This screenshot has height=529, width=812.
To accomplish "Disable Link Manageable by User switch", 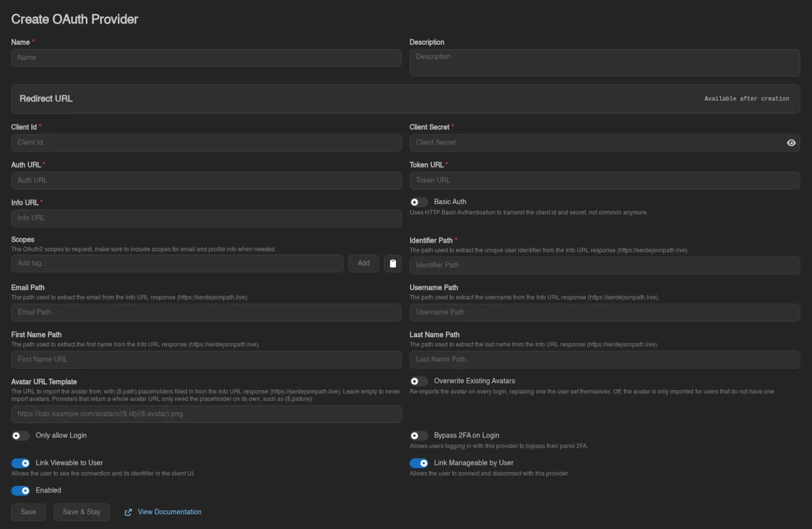I will coord(419,463).
